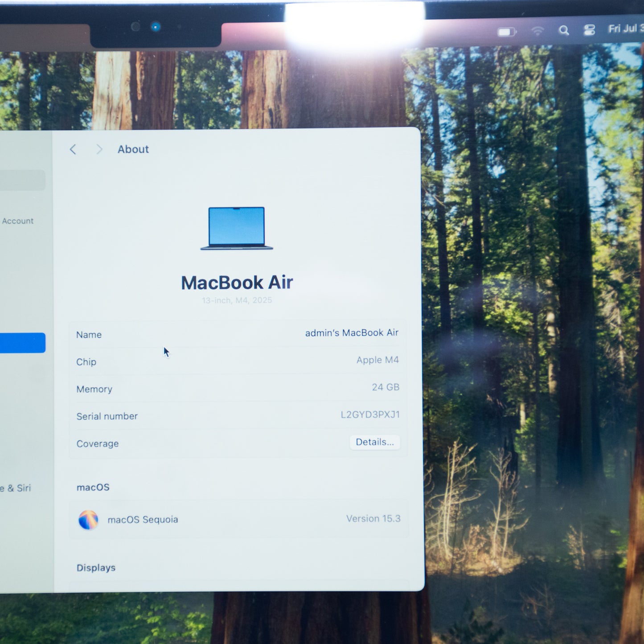The image size is (644, 644).
Task: Open the sidebar item ending in "& Siri"
Action: [x=16, y=488]
